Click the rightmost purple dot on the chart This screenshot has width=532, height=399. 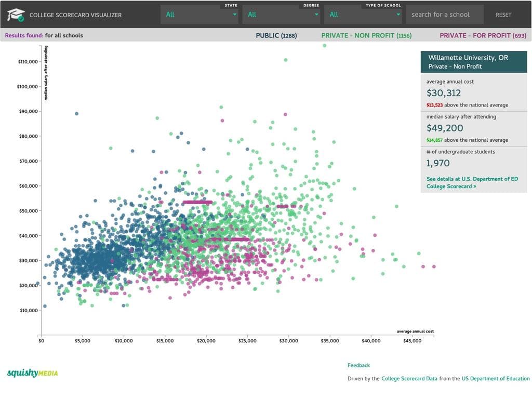pos(434,267)
